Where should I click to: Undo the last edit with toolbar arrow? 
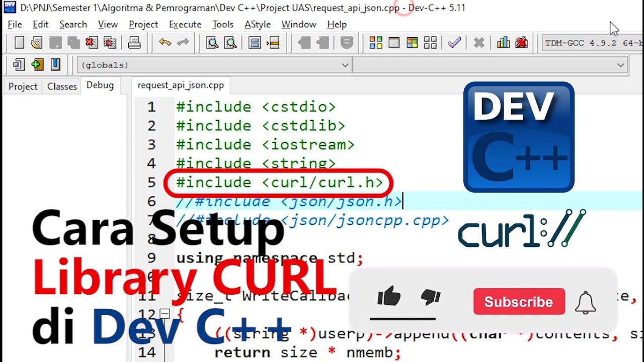tap(165, 43)
